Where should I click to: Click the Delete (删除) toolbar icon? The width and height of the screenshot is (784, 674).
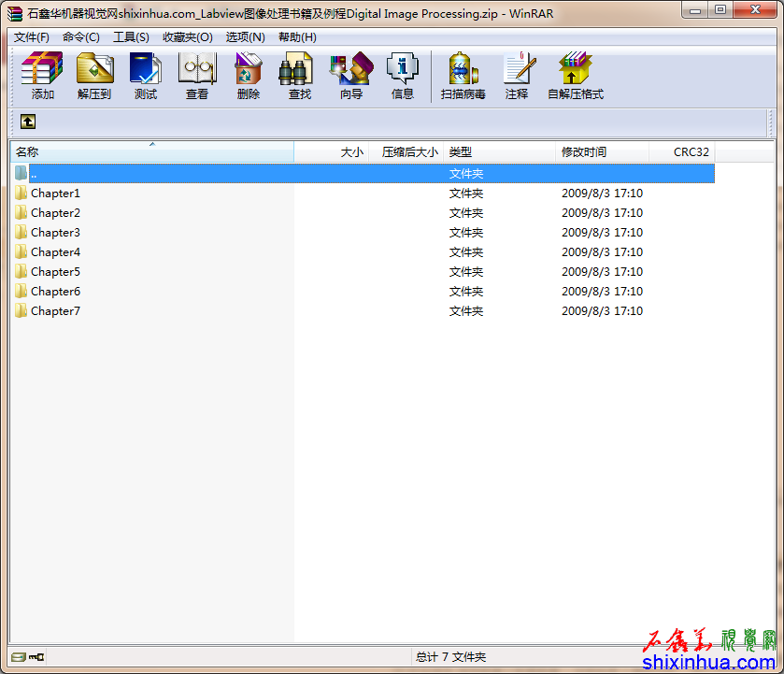click(248, 76)
